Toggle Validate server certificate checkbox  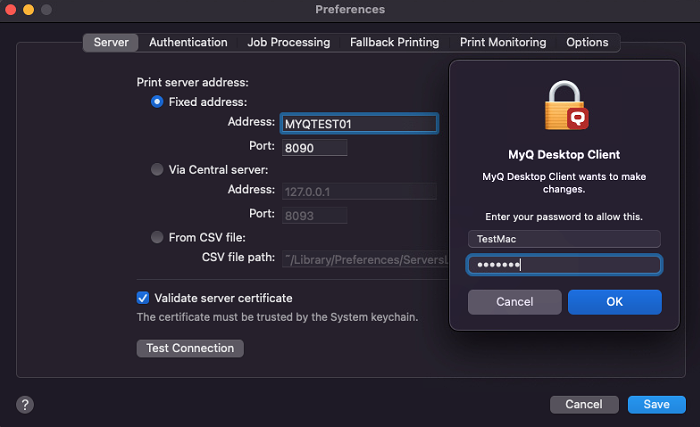pyautogui.click(x=143, y=298)
